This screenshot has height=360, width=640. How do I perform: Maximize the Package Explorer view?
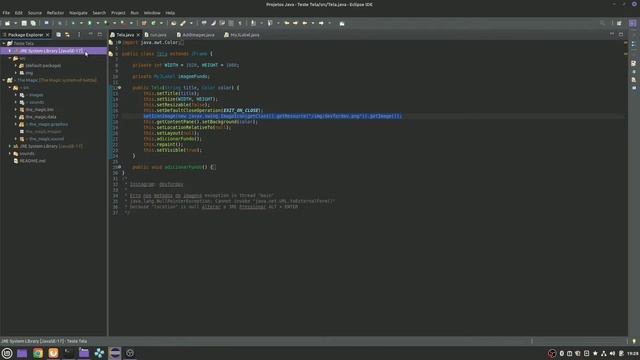[x=100, y=34]
